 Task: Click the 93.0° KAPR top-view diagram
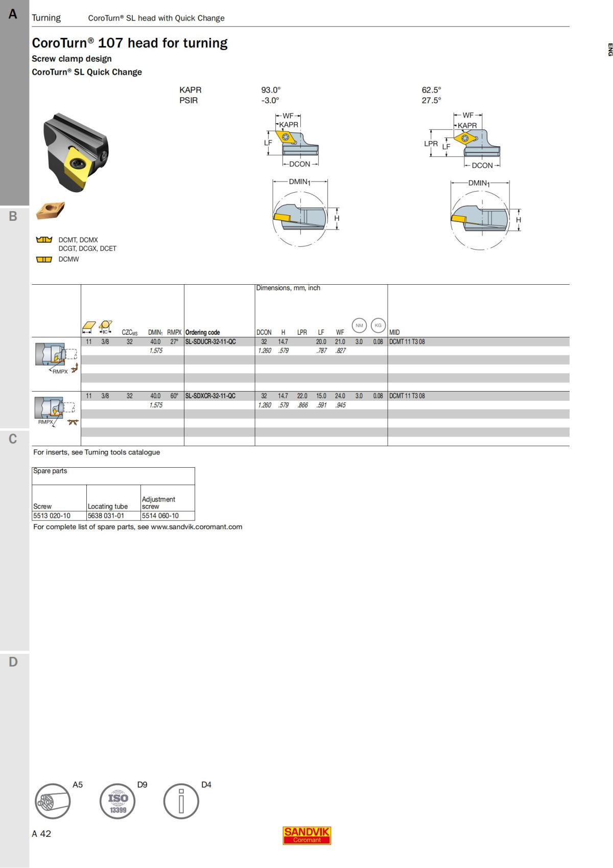292,140
